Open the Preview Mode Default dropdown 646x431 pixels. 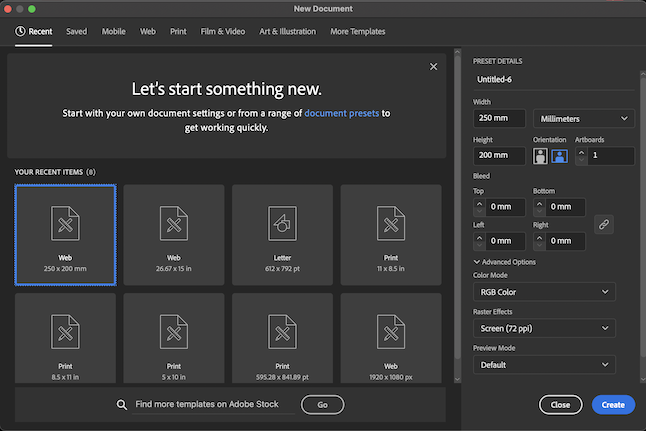(544, 365)
